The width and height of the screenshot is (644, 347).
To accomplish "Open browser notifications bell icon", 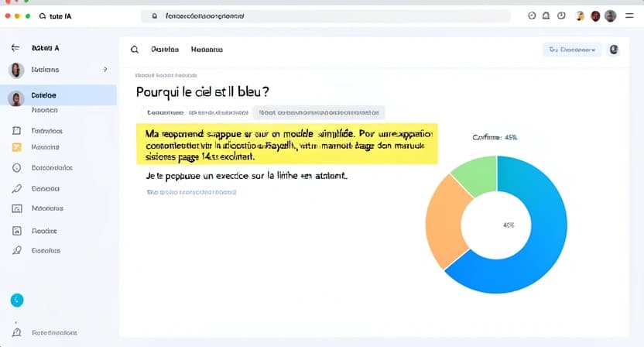I will 546,16.
